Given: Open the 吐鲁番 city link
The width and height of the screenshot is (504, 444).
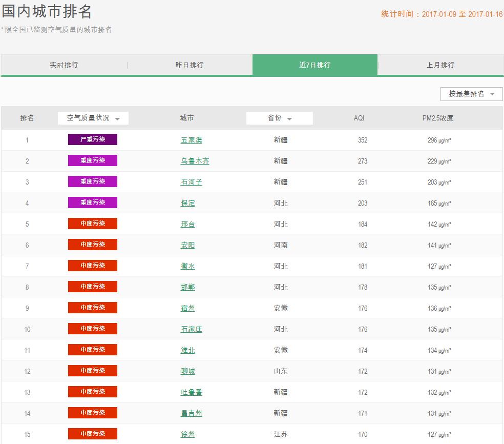Looking at the screenshot, I should point(192,392).
